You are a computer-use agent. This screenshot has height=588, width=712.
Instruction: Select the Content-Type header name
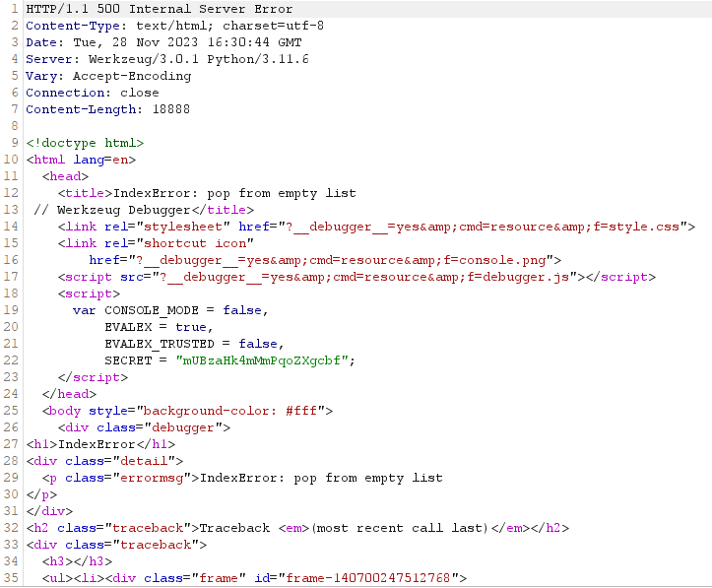(73, 26)
